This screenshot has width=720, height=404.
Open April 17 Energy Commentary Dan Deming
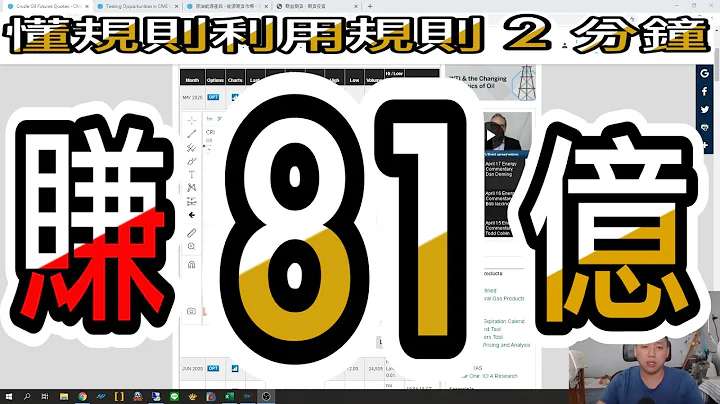point(501,169)
